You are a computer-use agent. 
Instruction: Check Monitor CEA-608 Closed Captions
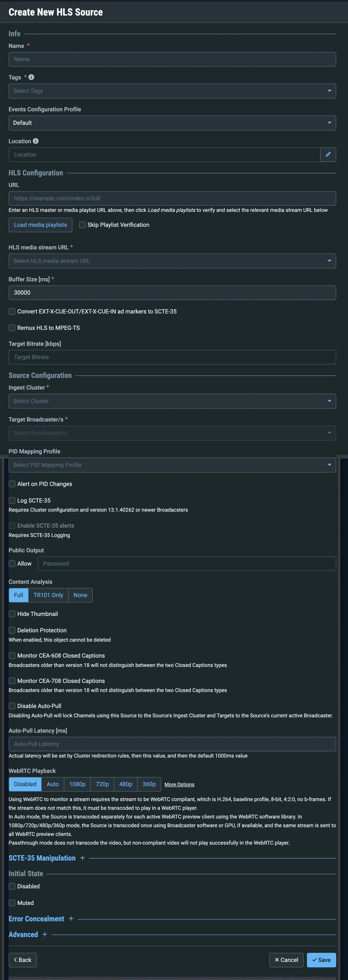[x=12, y=656]
